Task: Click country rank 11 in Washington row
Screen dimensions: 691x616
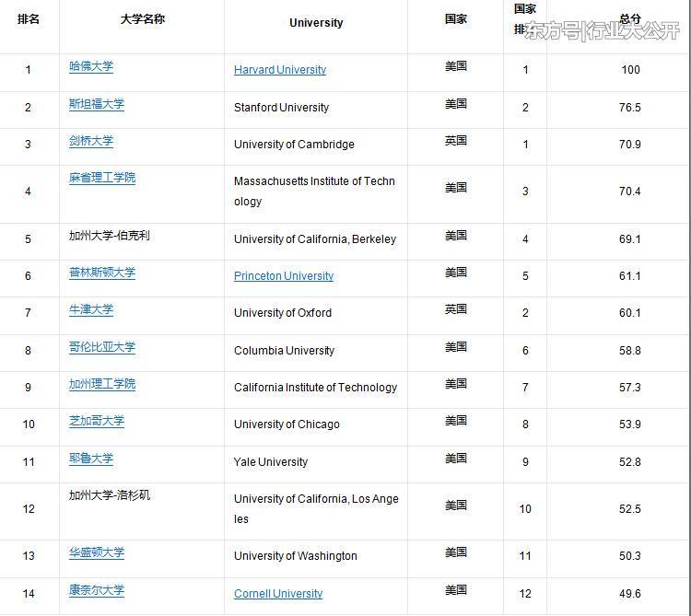Action: coord(525,555)
